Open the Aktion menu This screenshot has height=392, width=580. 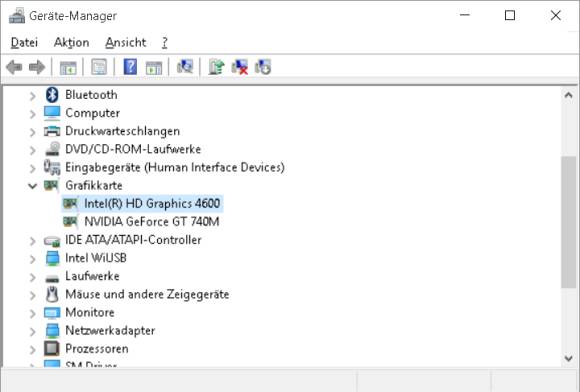71,43
